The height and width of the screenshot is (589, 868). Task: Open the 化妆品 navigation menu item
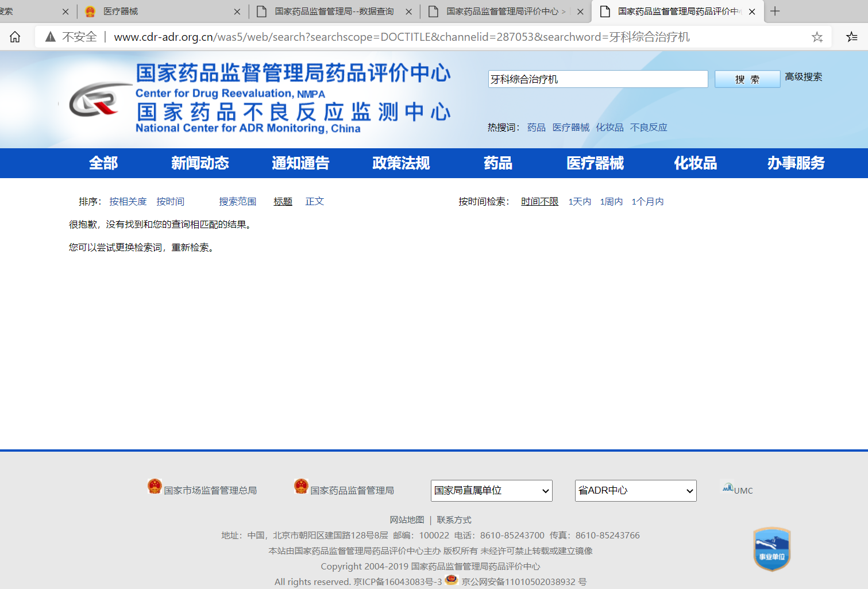click(x=696, y=163)
